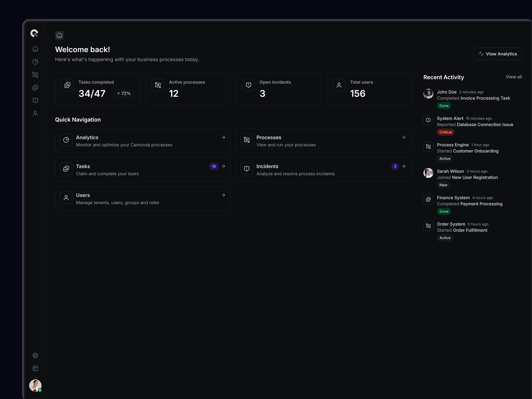Open the Incidents quick navigation card
The width and height of the screenshot is (532, 399).
point(323,170)
